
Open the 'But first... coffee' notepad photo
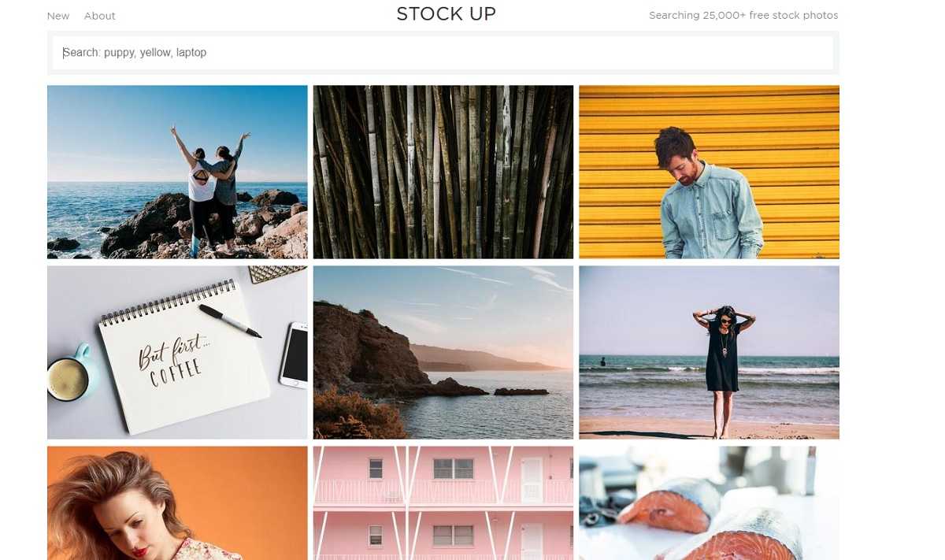177,352
